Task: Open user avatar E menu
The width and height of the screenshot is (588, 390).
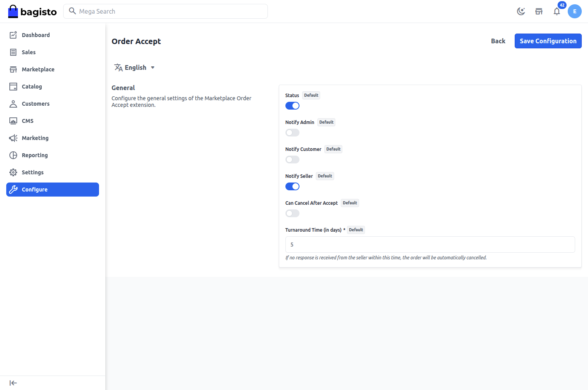Action: coord(575,11)
